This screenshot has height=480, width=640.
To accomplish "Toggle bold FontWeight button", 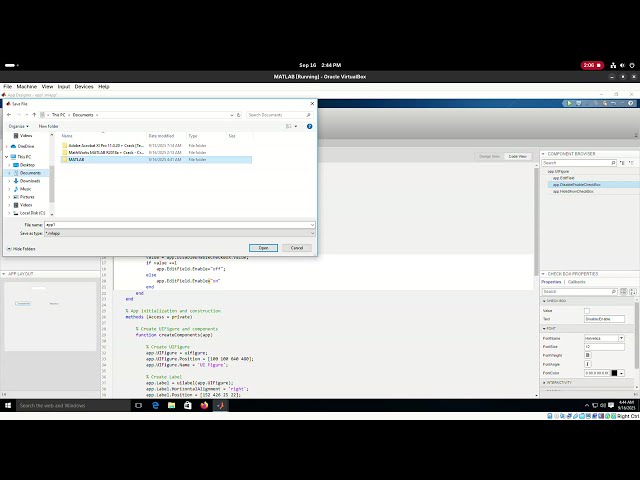I will 588,355.
